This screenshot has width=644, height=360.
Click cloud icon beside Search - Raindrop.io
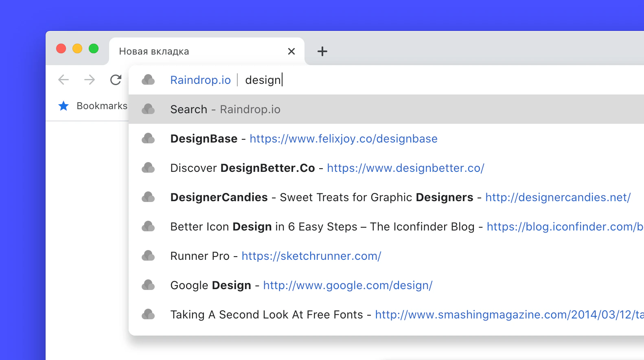[x=148, y=109]
